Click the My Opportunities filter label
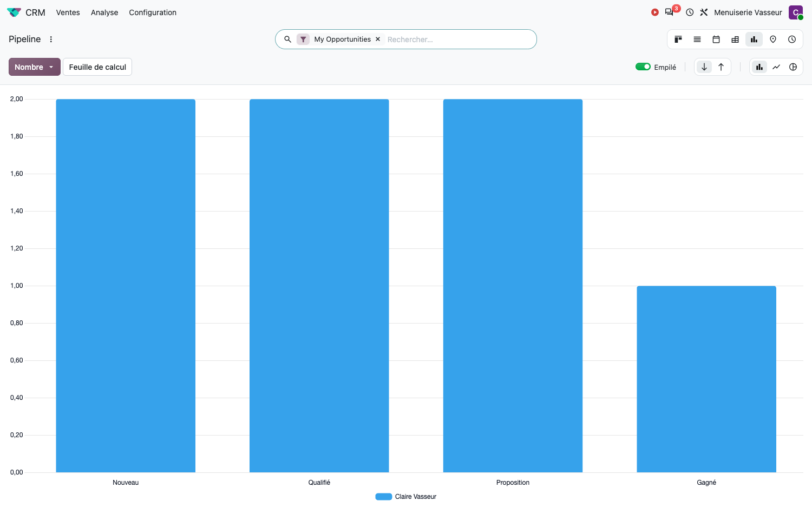 [343, 39]
